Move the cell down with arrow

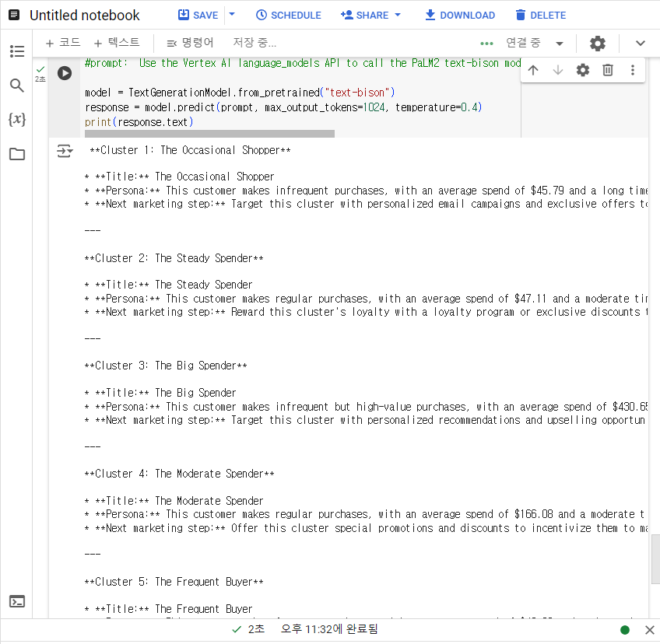coord(558,70)
